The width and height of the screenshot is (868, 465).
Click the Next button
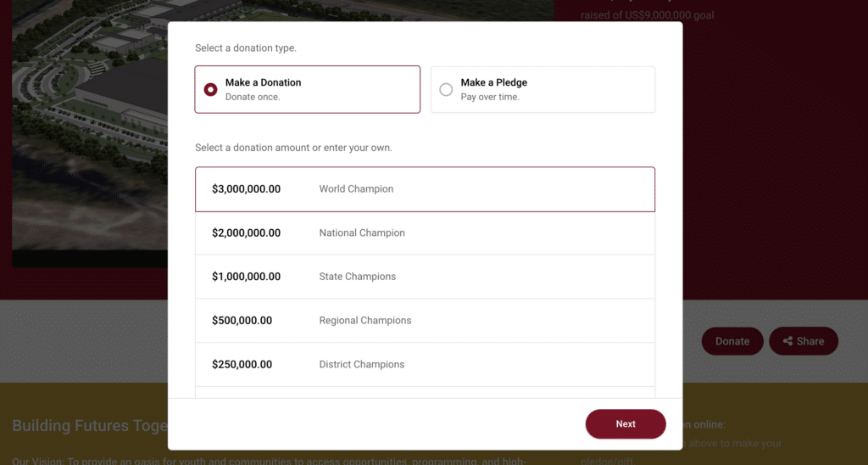(626, 424)
